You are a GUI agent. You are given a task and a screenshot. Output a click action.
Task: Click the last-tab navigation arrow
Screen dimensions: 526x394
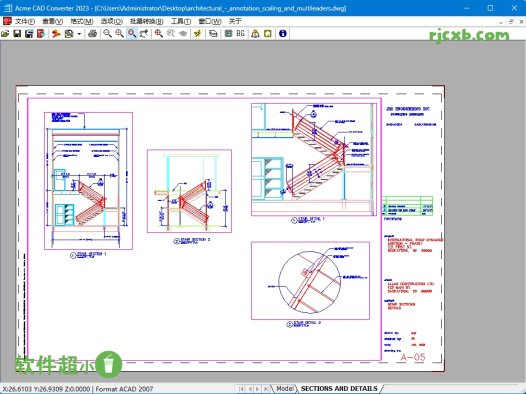click(266, 389)
